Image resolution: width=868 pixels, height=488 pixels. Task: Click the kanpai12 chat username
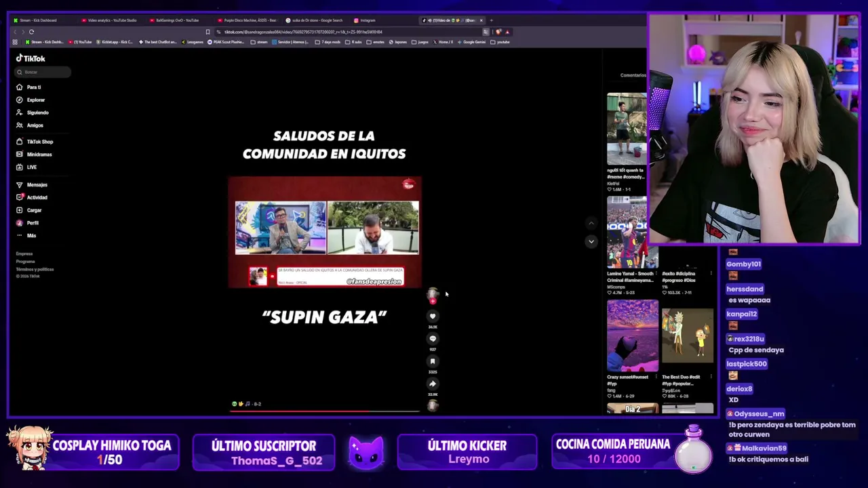(x=741, y=314)
